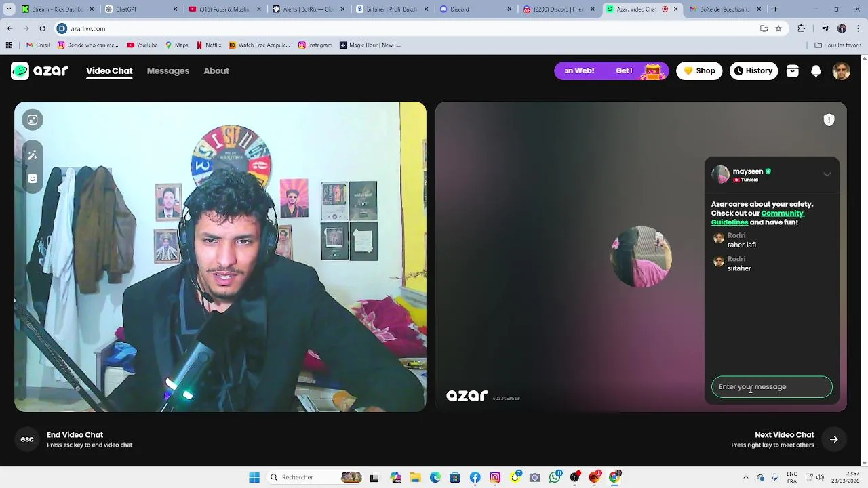The width and height of the screenshot is (868, 488).
Task: Focus the Enter your message field
Action: coord(772,387)
